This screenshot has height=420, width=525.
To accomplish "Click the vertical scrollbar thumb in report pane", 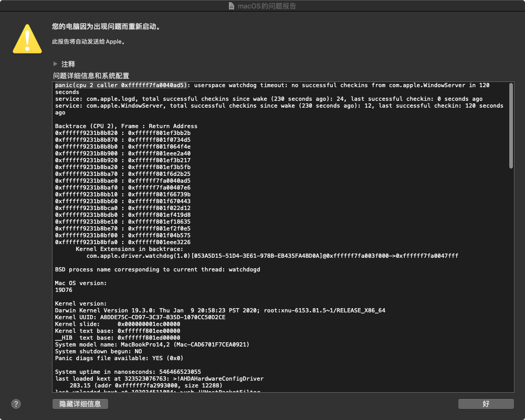I will (511, 125).
